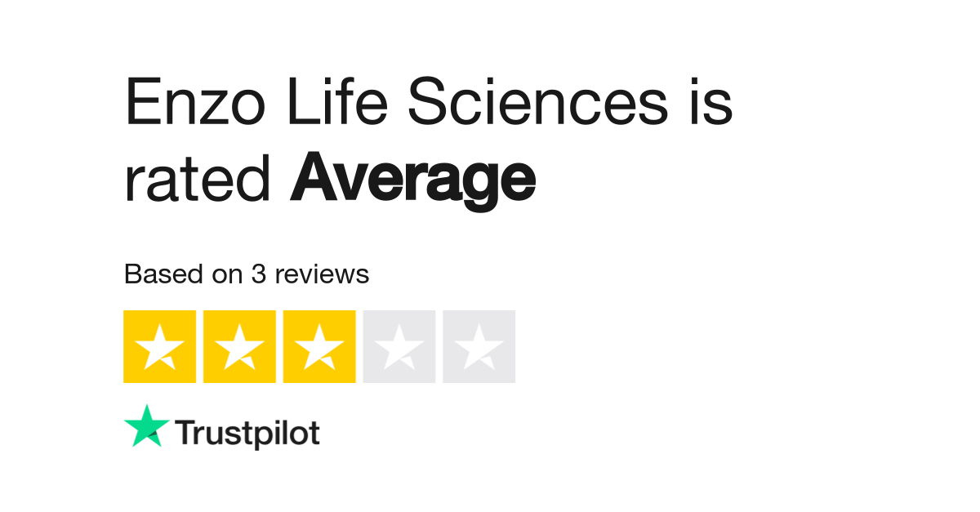Click the green Trustpilot star logo
The width and height of the screenshot is (980, 512).
click(147, 427)
